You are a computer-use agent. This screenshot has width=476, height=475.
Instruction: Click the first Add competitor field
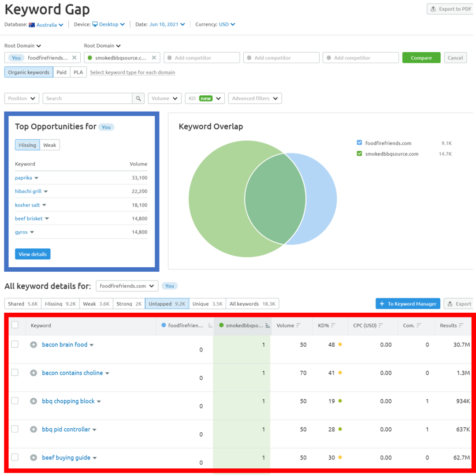point(201,58)
